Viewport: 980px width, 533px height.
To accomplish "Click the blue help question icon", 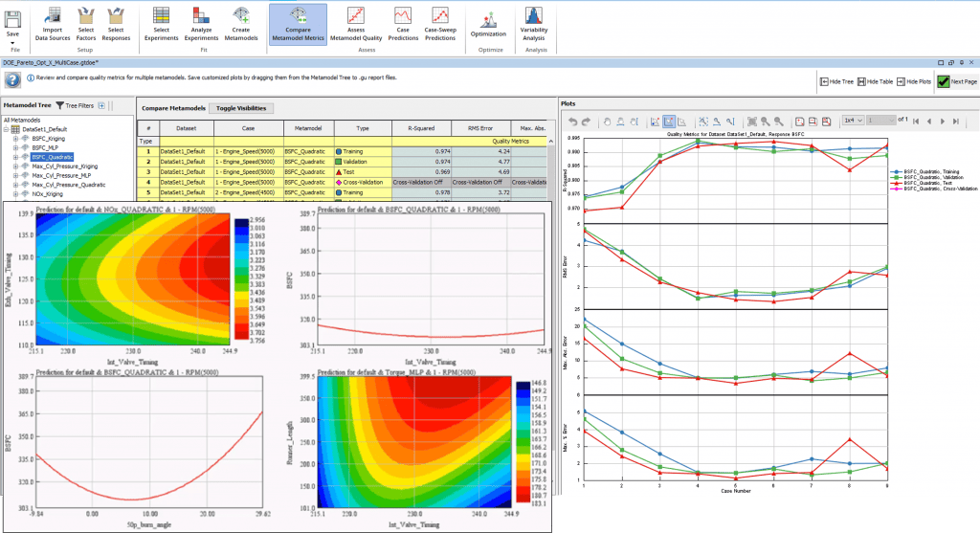I will [12, 80].
